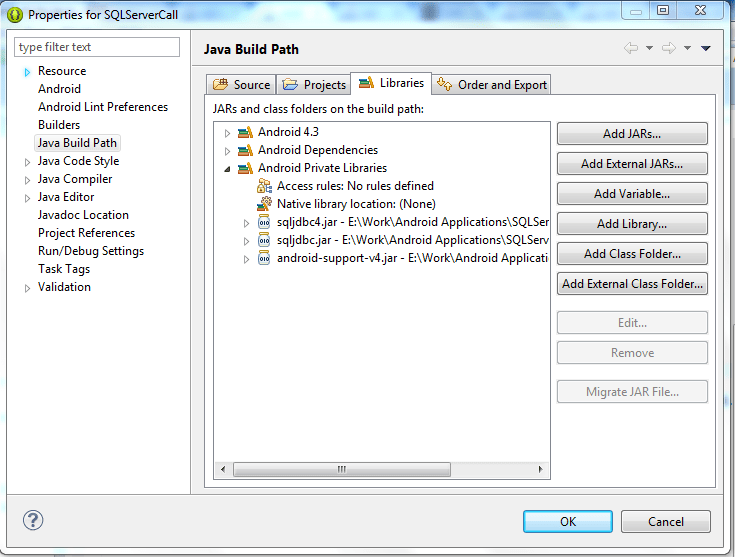Viewport: 735px width, 557px height.
Task: Expand the android-support-v4.jar entry
Action: tap(246, 259)
